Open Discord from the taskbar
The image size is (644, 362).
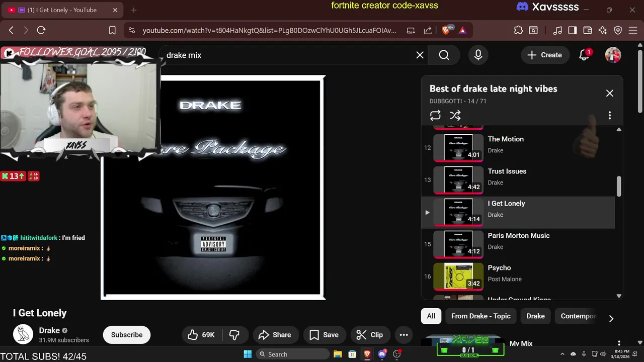pos(382,354)
